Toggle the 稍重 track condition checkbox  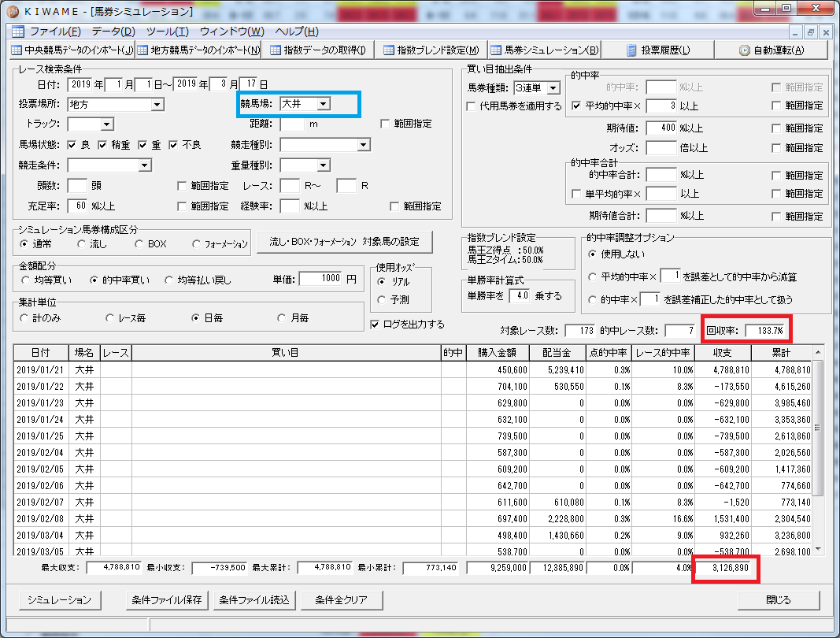102,145
